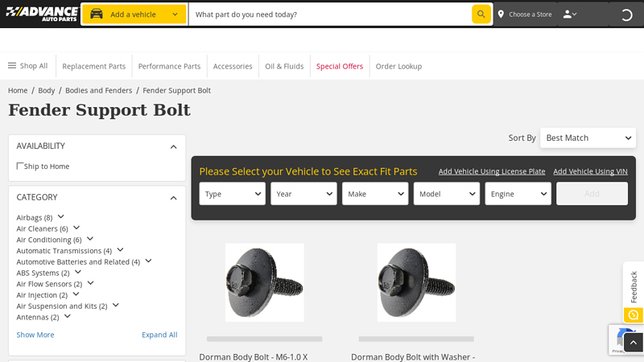
Task: Open the Oil & Fluids menu
Action: 284,66
